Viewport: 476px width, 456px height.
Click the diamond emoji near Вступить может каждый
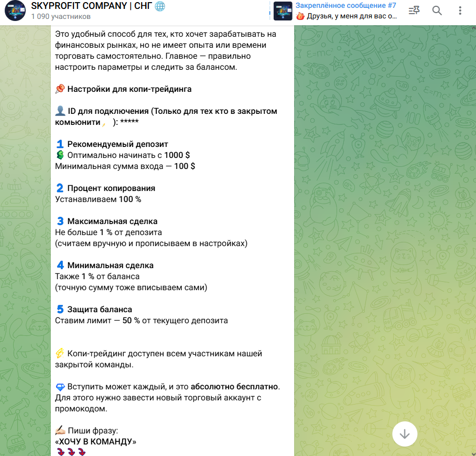pos(60,387)
